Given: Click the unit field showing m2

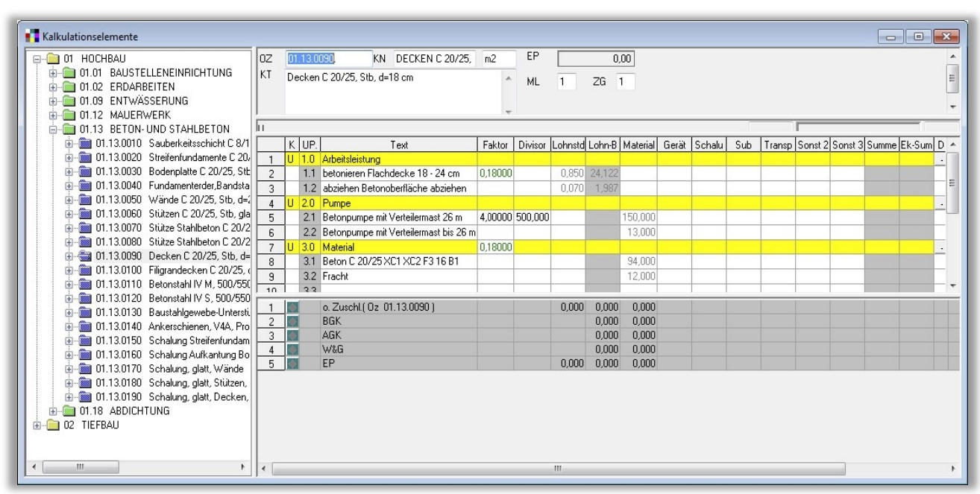Looking at the screenshot, I should [499, 59].
